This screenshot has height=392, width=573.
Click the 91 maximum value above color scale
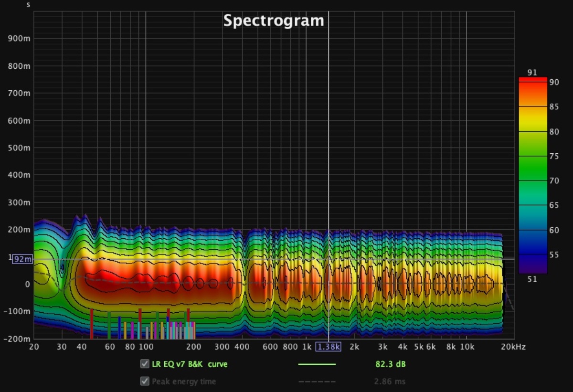tap(532, 73)
